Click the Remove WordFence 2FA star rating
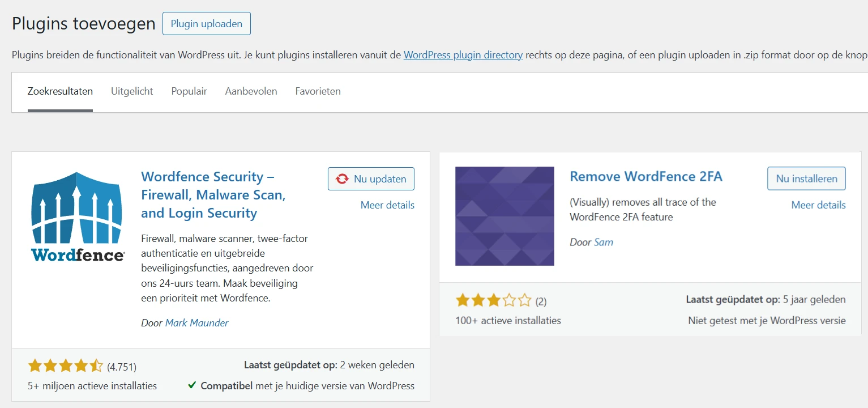 pyautogui.click(x=493, y=300)
